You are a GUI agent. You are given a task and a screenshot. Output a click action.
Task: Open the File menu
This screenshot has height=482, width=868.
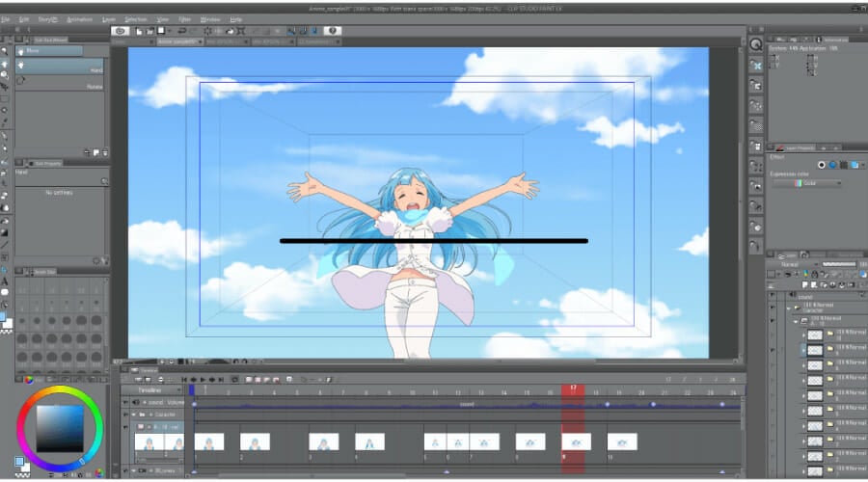pos(6,19)
